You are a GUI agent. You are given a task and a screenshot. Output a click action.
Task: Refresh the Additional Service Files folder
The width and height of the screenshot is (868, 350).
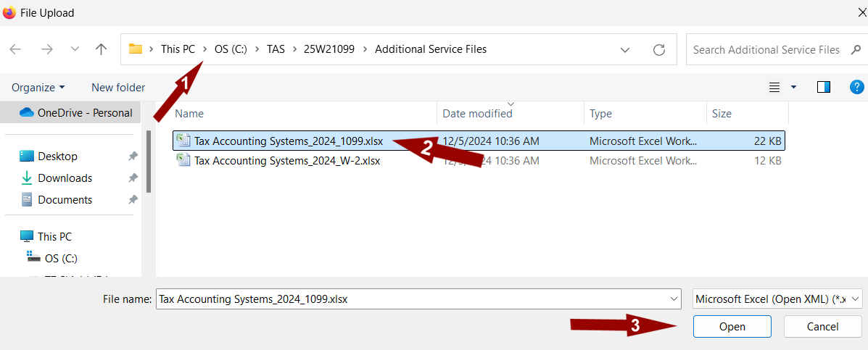[x=658, y=50]
